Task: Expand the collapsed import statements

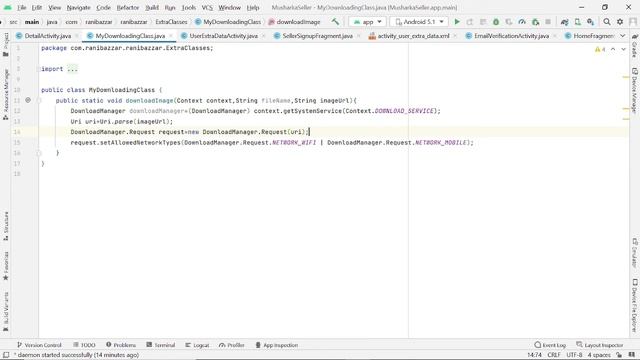Action: tap(72, 69)
